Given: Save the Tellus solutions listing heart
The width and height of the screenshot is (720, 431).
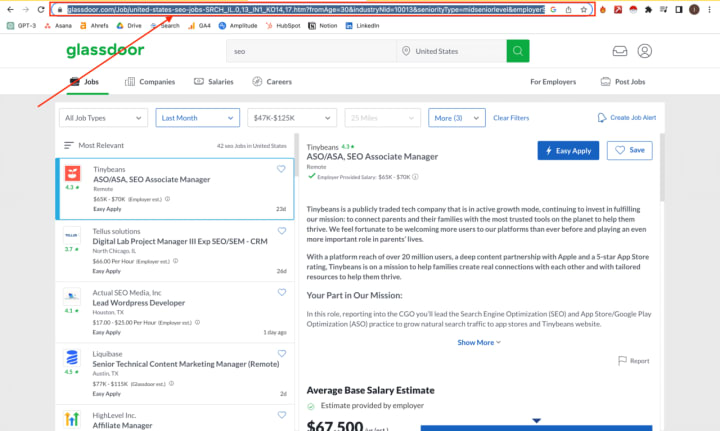Looking at the screenshot, I should pos(281,231).
